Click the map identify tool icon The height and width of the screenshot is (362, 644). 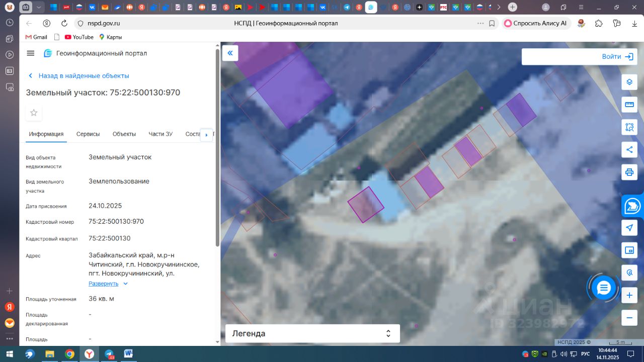pyautogui.click(x=629, y=273)
